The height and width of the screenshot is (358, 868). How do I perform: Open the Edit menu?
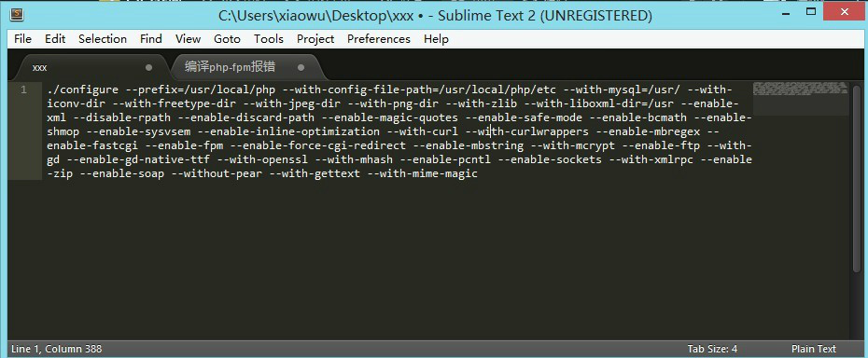(55, 39)
